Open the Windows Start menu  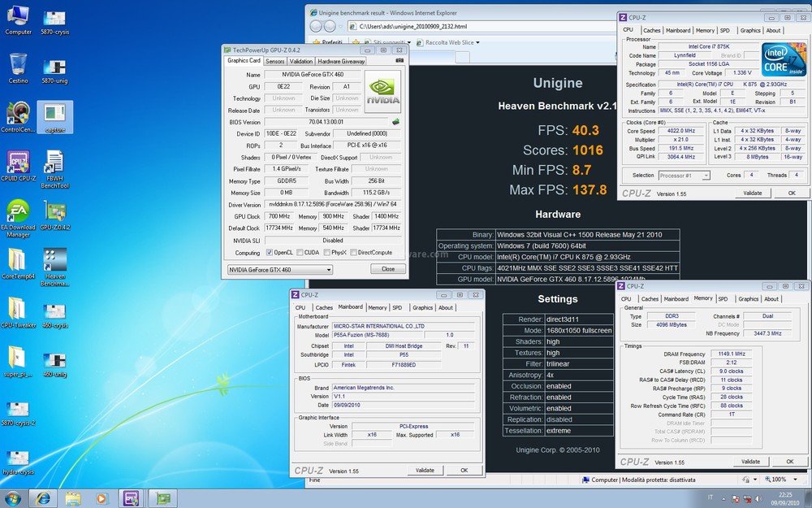point(12,499)
